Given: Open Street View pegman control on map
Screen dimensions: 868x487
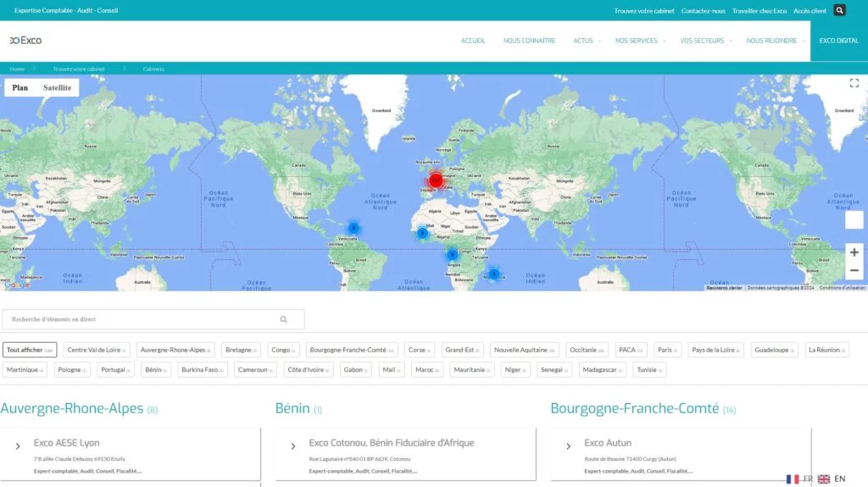Looking at the screenshot, I should coord(854,219).
